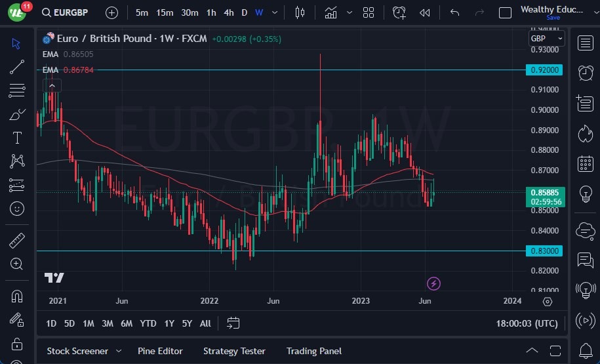Start bar replay mode
The height and width of the screenshot is (364, 600).
pyautogui.click(x=425, y=12)
